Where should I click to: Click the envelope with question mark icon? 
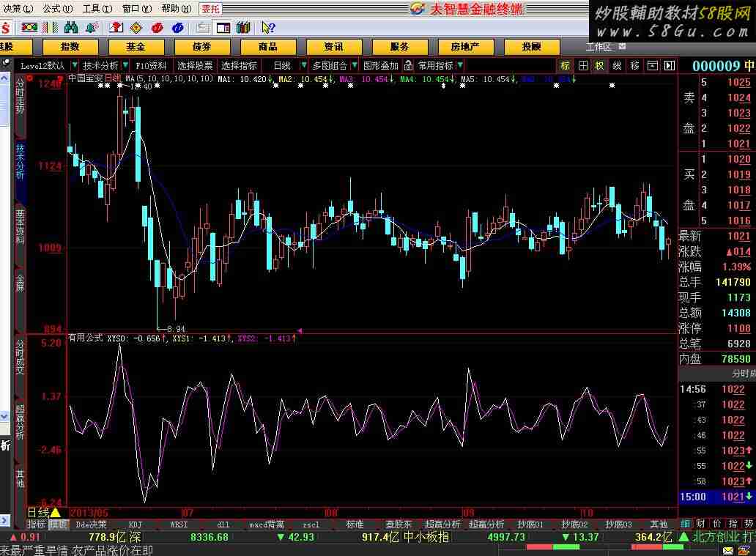tap(116, 28)
